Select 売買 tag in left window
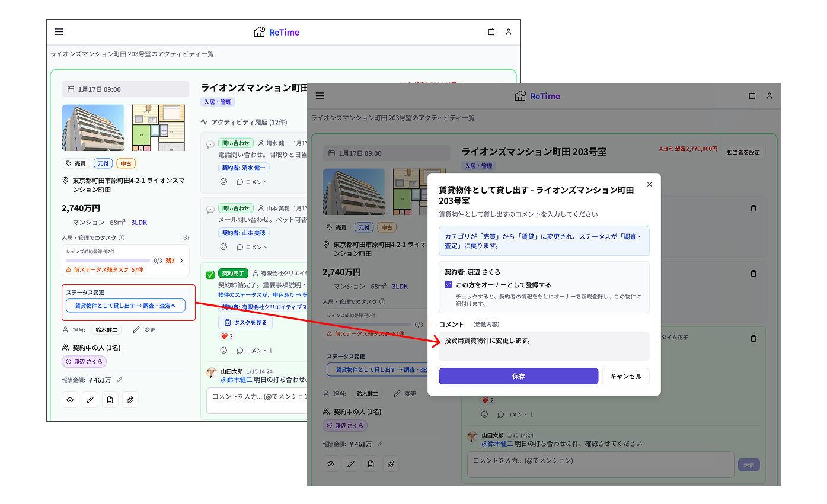The image size is (827, 504). [x=75, y=163]
